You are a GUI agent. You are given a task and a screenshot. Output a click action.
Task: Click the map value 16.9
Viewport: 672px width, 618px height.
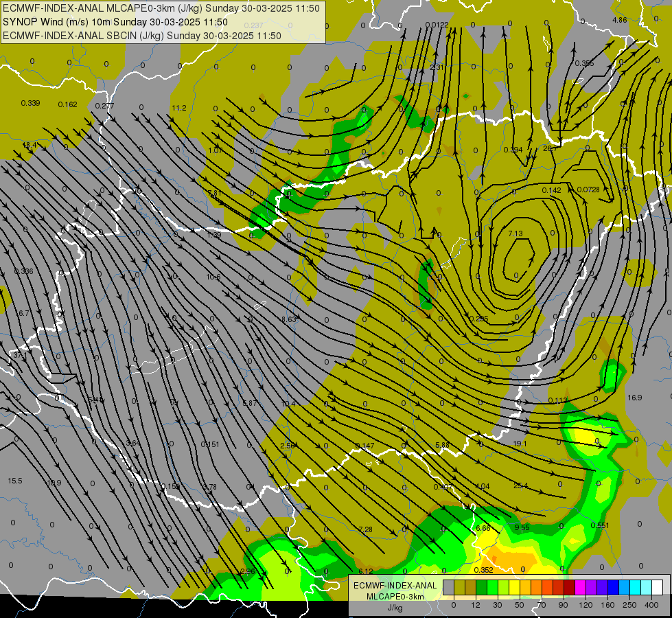tap(635, 398)
